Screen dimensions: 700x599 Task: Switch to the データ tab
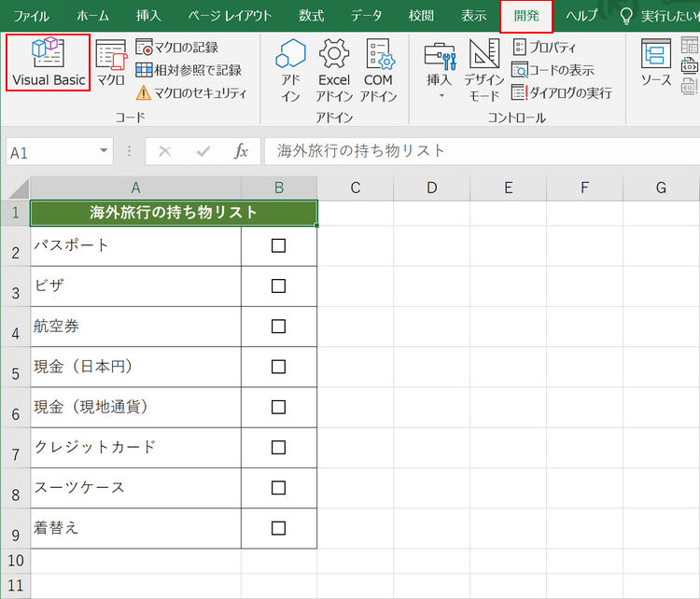coord(366,16)
